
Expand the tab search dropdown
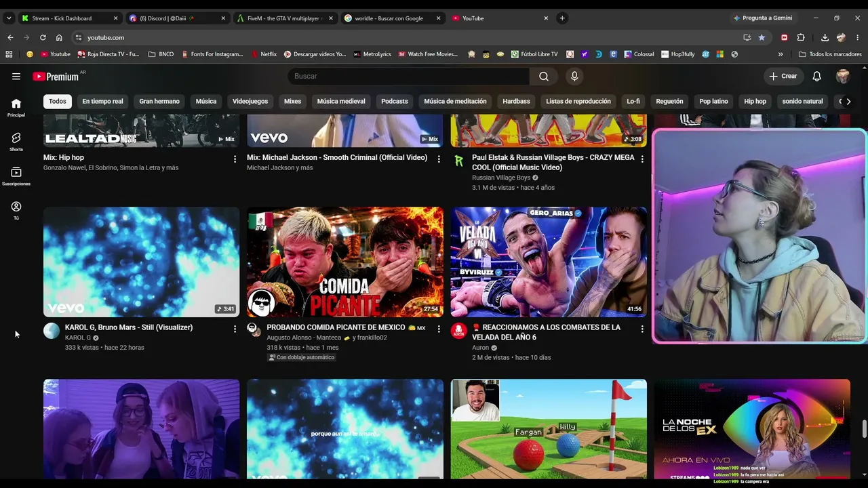coord(9,18)
